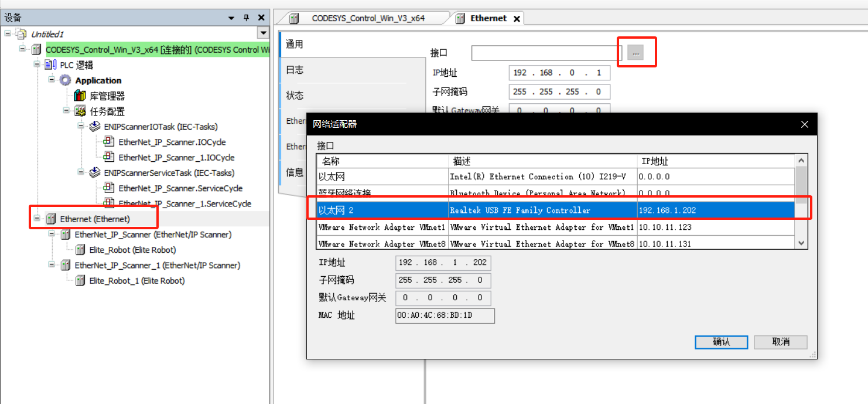Collapse the Ethernet (Ethernet) tree node

tap(37, 219)
